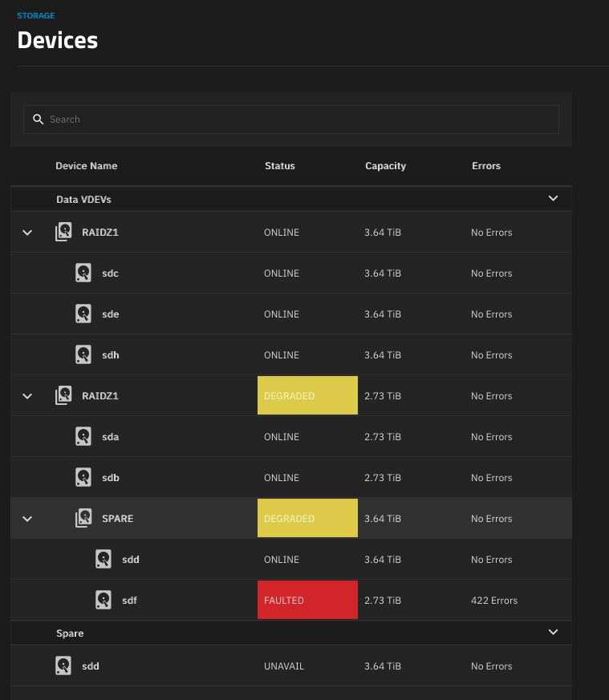Click the ONLINE sdd disk icon
This screenshot has height=700, width=609.
104,559
